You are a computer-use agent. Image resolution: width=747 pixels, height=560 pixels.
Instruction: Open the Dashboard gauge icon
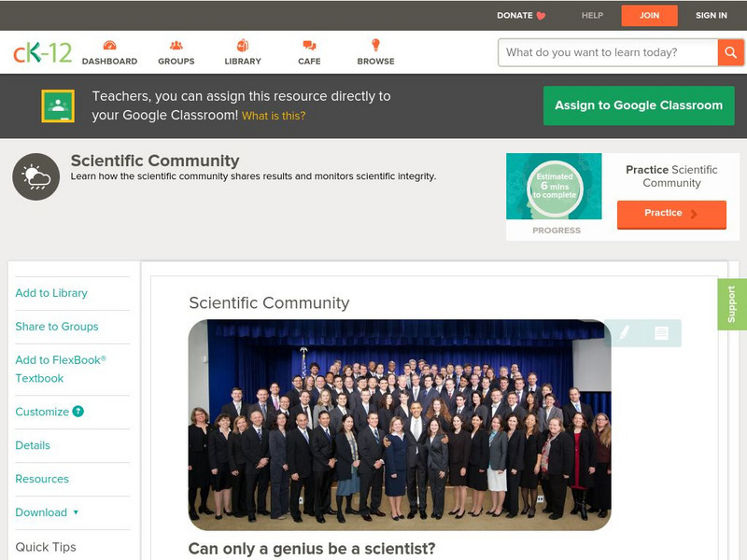(109, 45)
